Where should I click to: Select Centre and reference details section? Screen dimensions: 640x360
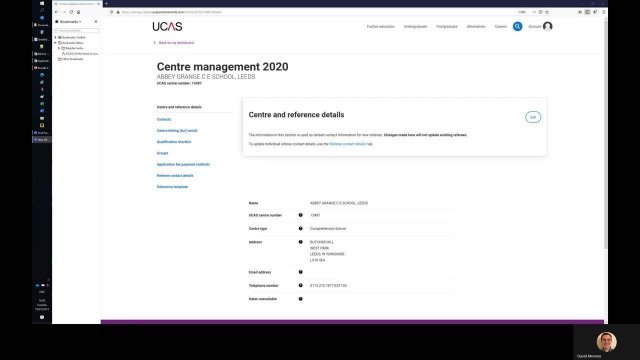179,107
